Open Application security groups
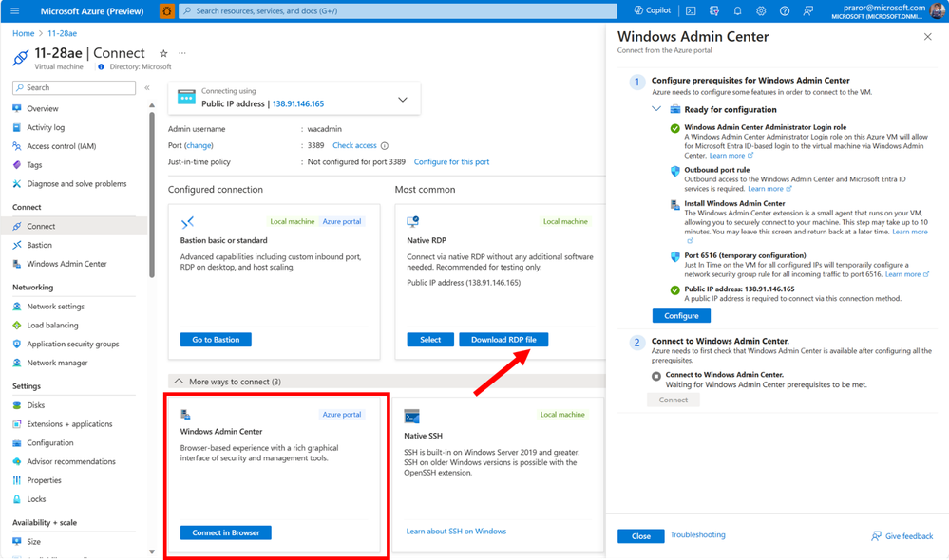The height and width of the screenshot is (560, 949). click(74, 345)
